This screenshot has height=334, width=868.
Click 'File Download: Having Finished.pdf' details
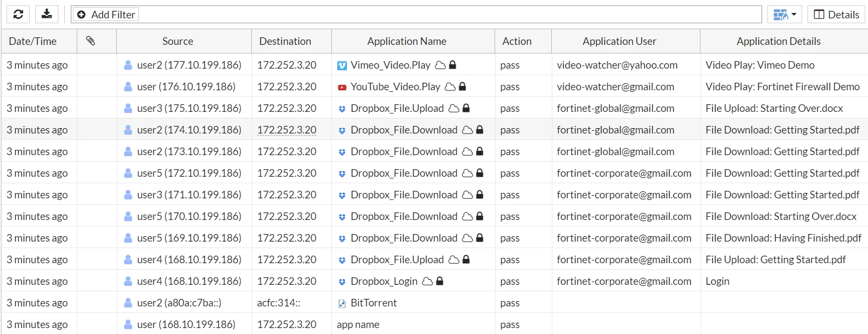784,238
